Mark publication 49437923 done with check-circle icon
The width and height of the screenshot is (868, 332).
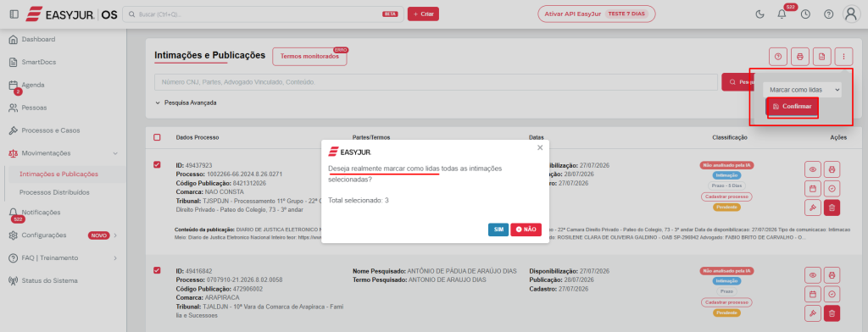pyautogui.click(x=832, y=189)
